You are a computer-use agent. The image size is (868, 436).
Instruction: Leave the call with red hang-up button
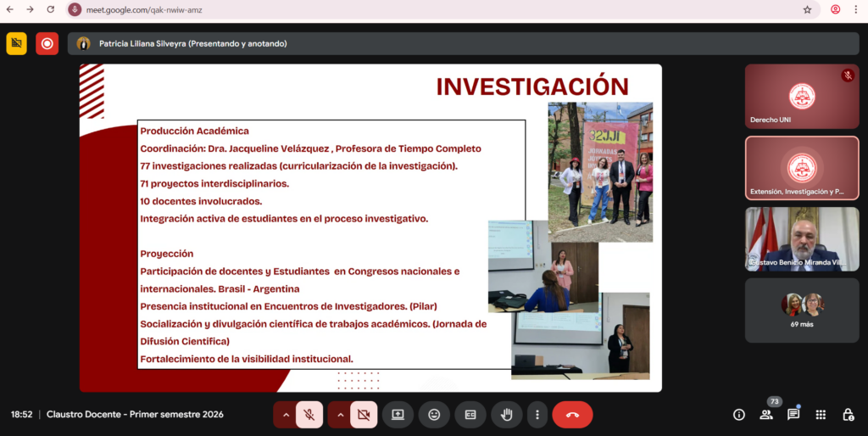pyautogui.click(x=572, y=415)
